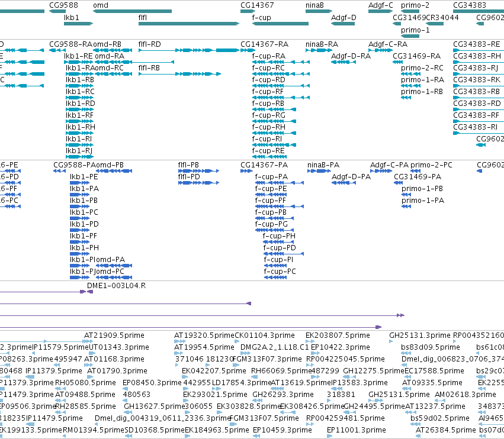This screenshot has width=504, height=439.
Task: Click the primo-1-RB transcript label
Action: pos(422,92)
